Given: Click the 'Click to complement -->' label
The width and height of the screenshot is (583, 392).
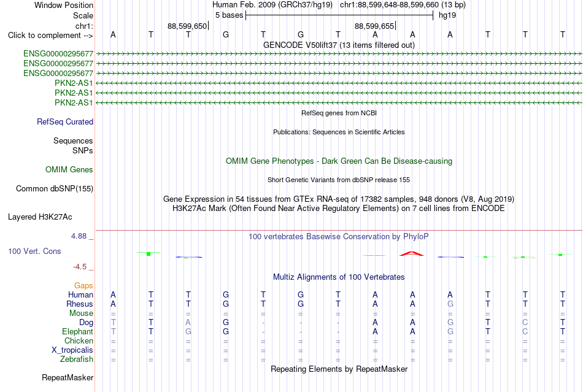Looking at the screenshot, I should coord(50,36).
